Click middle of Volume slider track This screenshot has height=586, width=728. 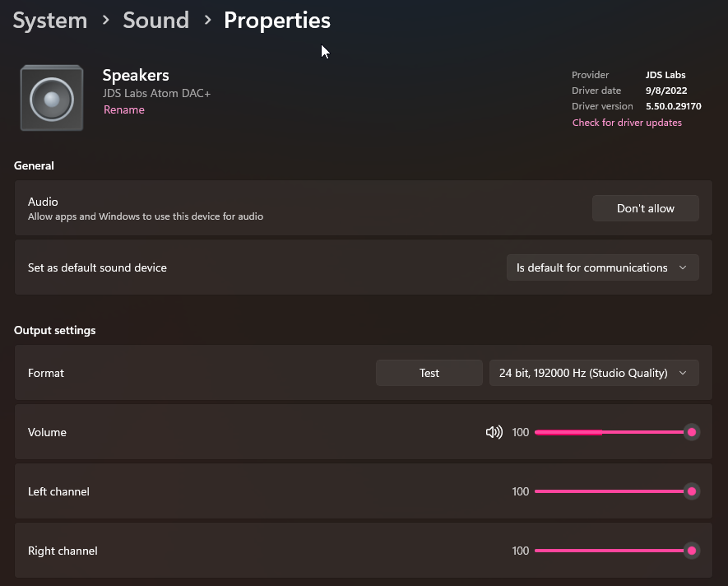pyautogui.click(x=614, y=432)
